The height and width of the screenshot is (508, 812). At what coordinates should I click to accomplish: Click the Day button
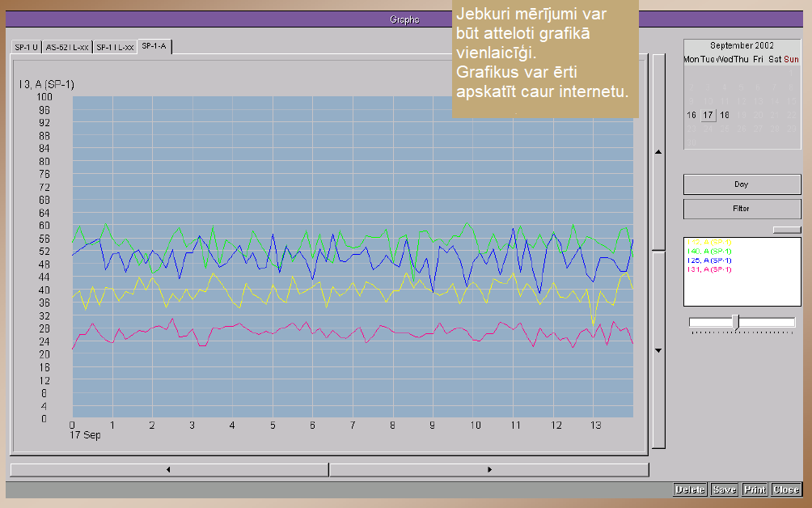(x=742, y=184)
